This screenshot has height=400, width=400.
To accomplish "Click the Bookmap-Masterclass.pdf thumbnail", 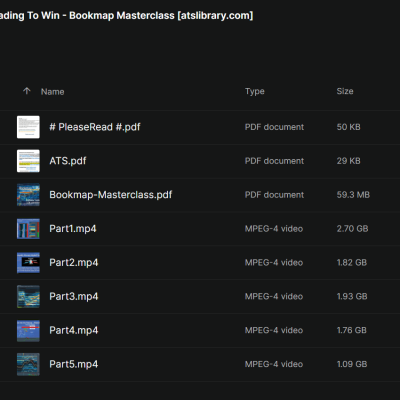I will (28, 195).
